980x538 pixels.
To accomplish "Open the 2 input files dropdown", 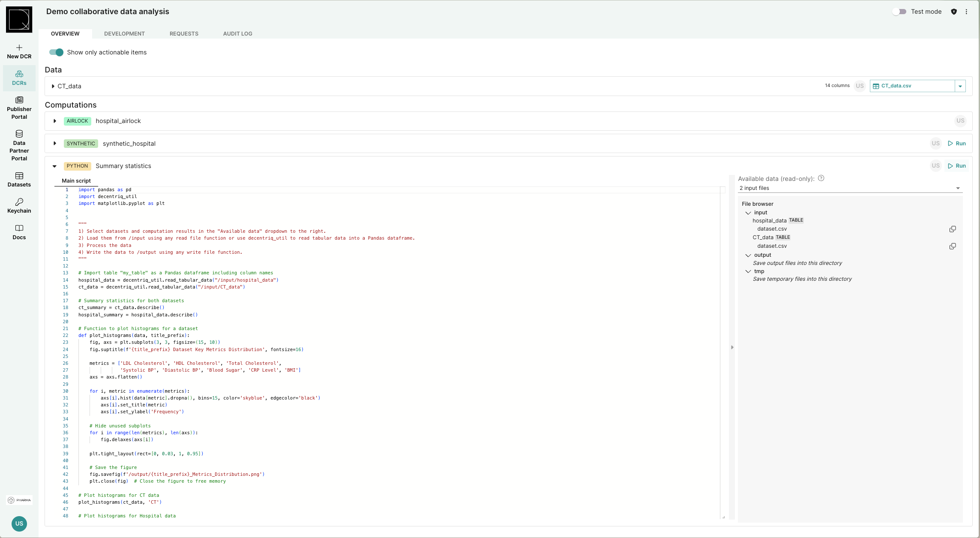I will point(850,188).
